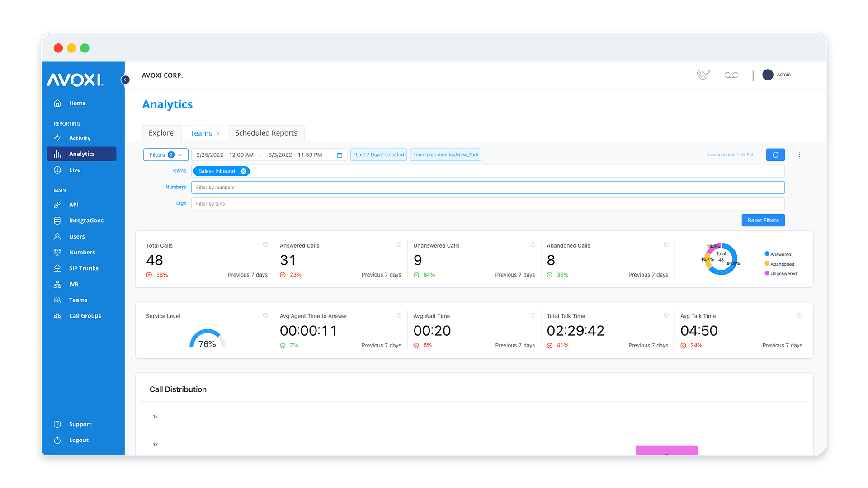Close the Teams tab

tap(218, 133)
